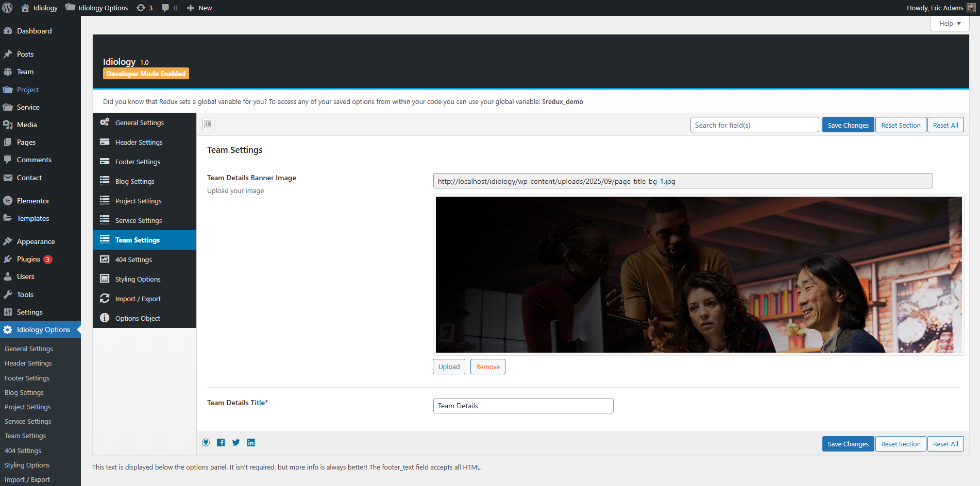Open the Twitter icon in panel footer

click(x=236, y=443)
